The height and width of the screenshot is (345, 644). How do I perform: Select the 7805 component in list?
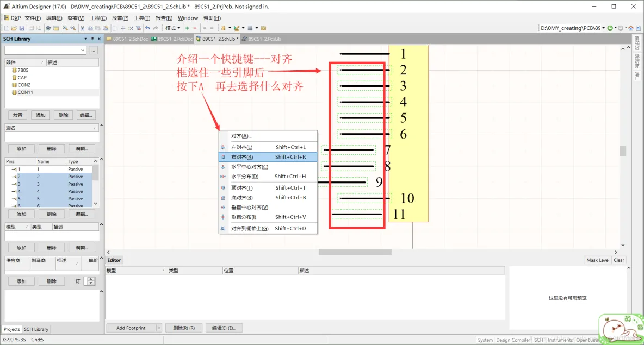coord(52,70)
